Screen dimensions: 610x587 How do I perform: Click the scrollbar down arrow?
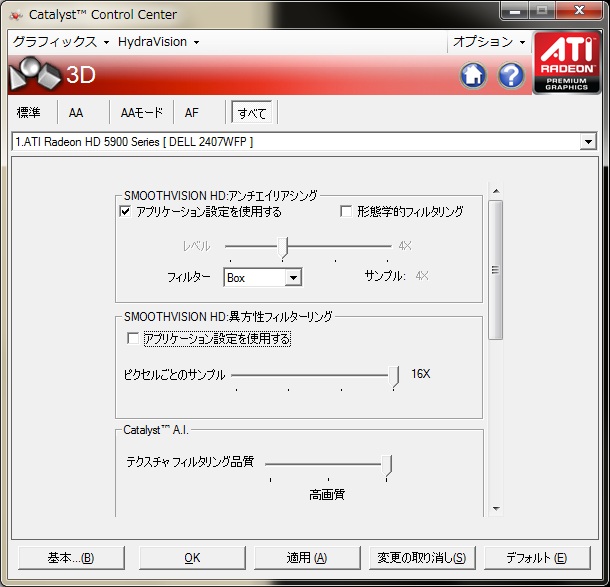pos(496,508)
